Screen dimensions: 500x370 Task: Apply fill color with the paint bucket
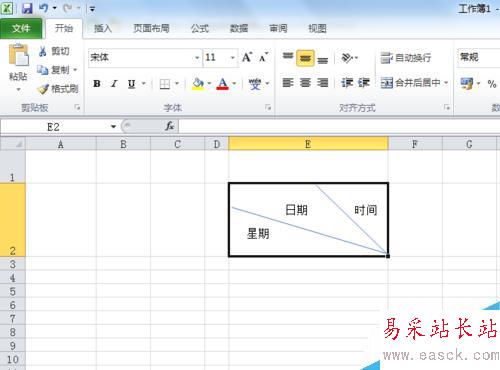coord(198,84)
